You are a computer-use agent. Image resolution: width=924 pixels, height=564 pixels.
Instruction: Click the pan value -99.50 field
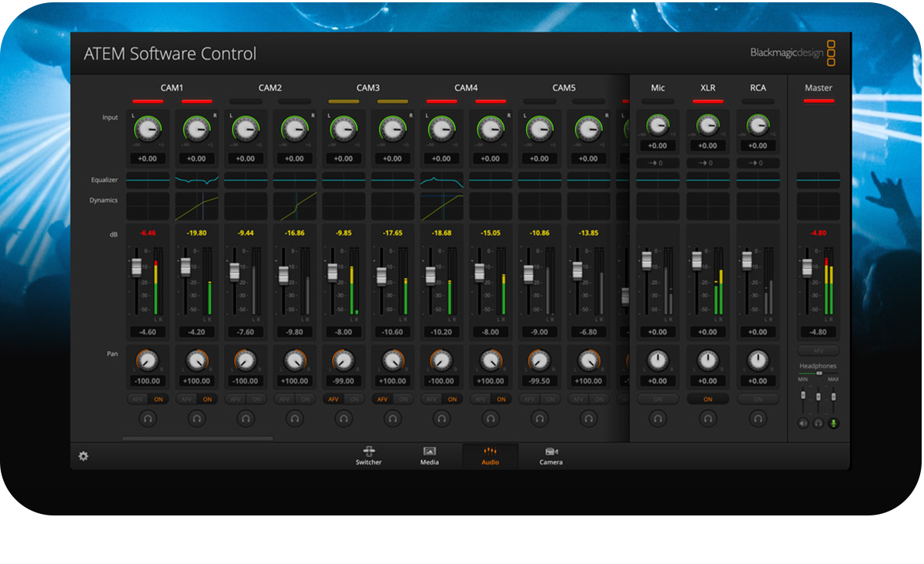[x=540, y=381]
